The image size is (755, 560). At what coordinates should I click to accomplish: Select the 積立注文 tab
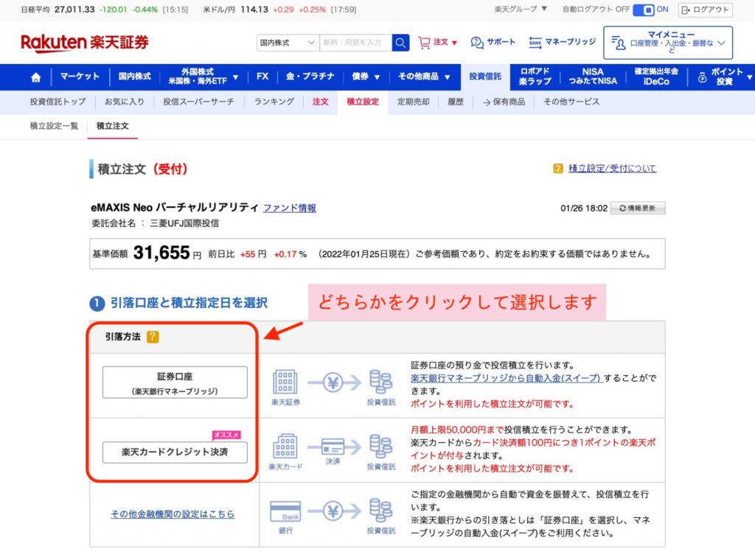pyautogui.click(x=113, y=126)
